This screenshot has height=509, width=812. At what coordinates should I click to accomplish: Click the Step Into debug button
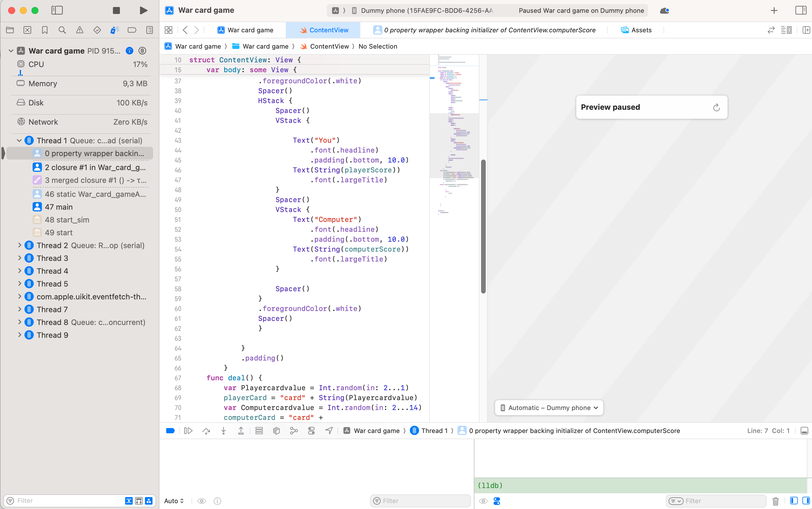[223, 431]
